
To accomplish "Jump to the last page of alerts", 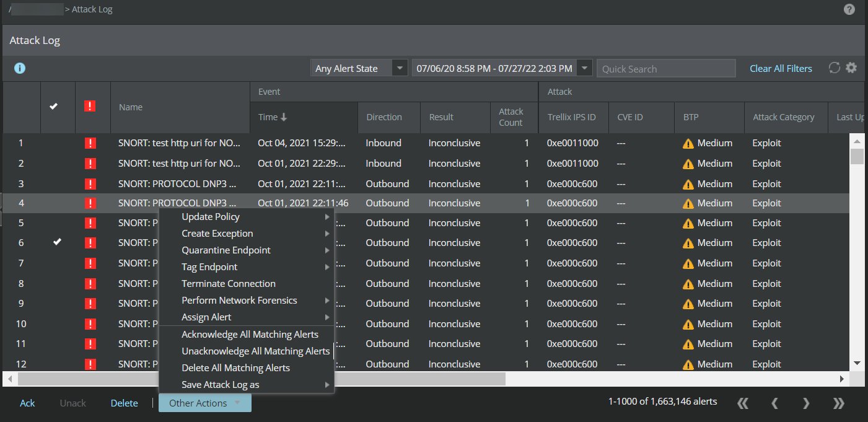I will [x=838, y=403].
